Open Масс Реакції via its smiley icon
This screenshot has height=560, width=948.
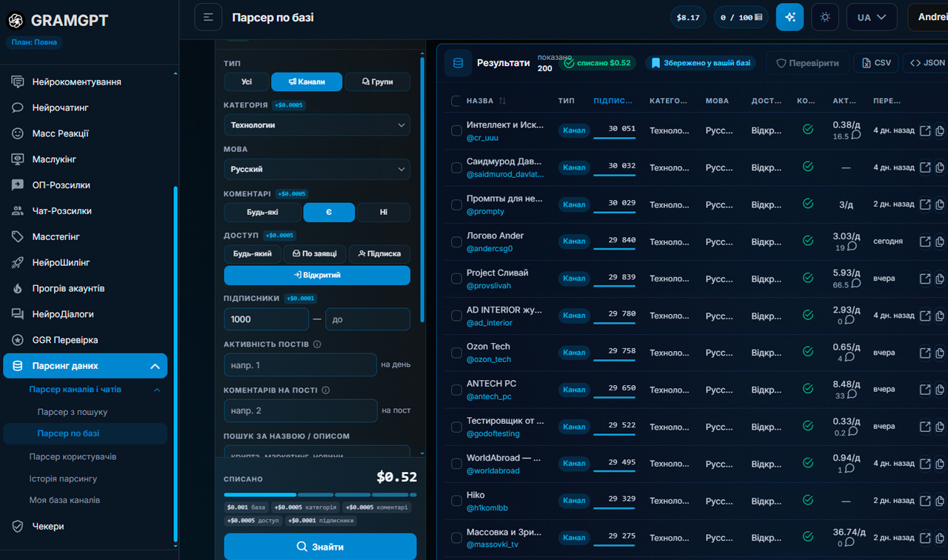point(18,134)
